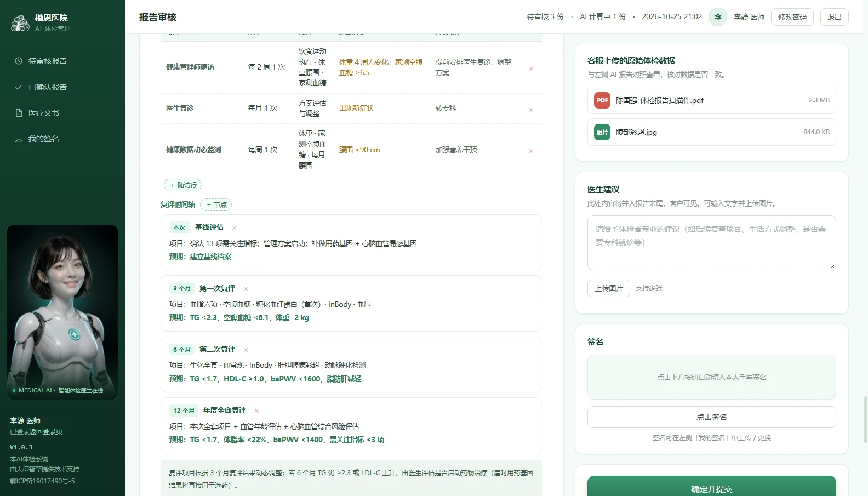The image size is (868, 496).
Task: Click the 844.0 KB file size
Action: point(816,132)
